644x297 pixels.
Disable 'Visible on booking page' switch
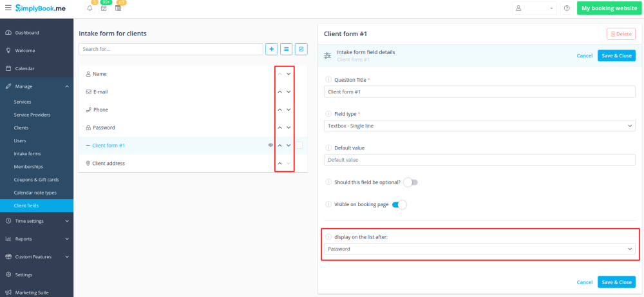click(399, 205)
